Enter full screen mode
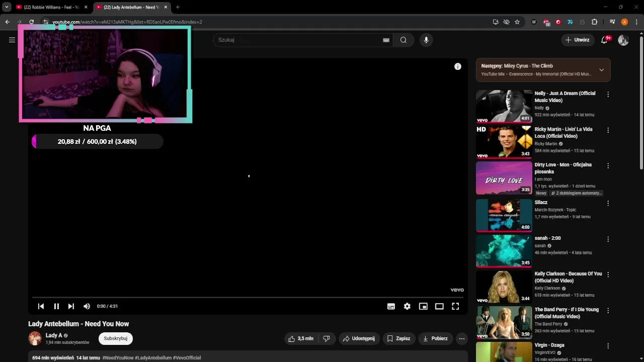The width and height of the screenshot is (644, 362). point(455,306)
